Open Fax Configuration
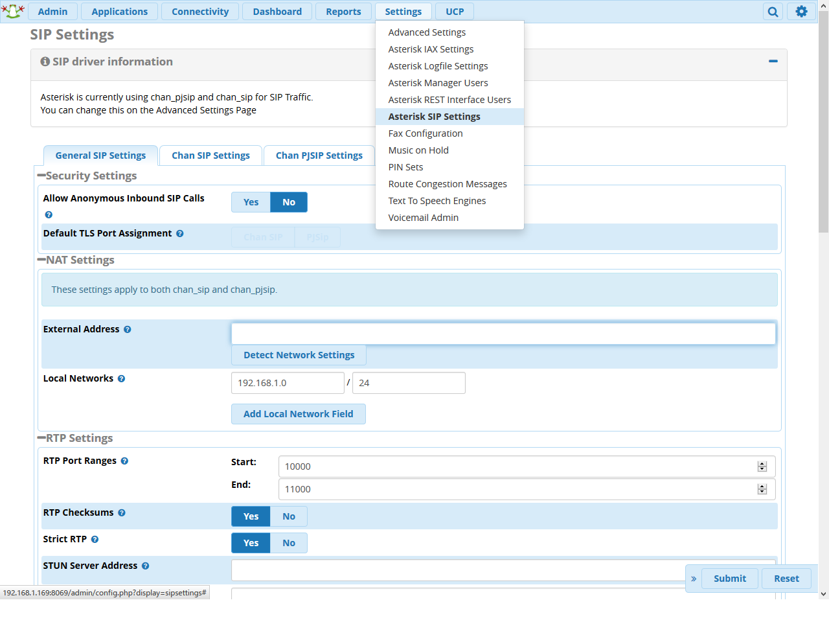Image resolution: width=829 pixels, height=644 pixels. coord(449,133)
